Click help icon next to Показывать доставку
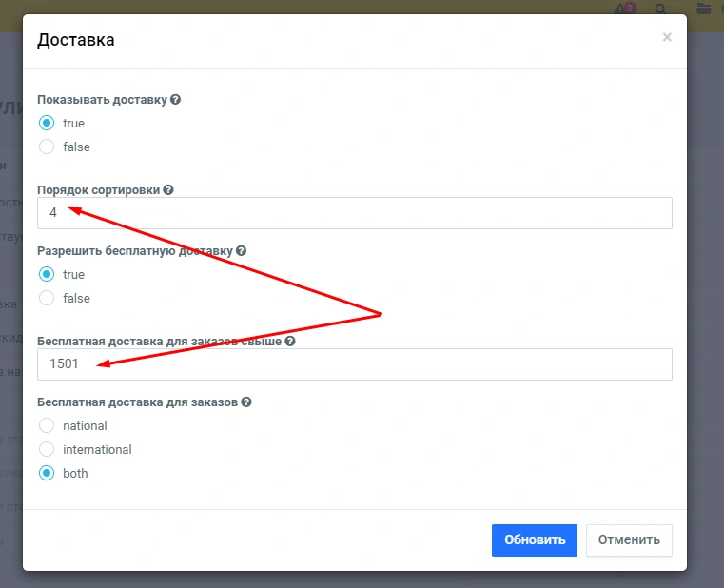The image size is (724, 588). pyautogui.click(x=175, y=100)
